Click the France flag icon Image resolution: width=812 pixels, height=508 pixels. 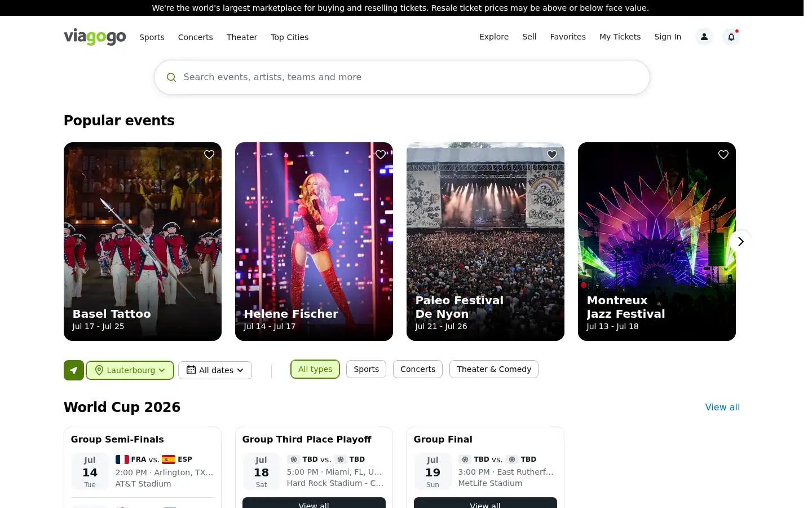point(122,459)
